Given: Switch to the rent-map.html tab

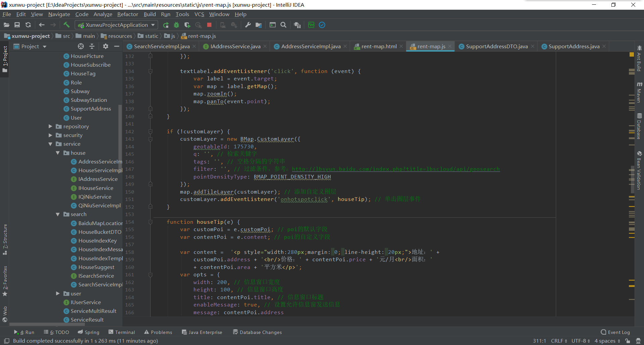Looking at the screenshot, I should (x=378, y=46).
